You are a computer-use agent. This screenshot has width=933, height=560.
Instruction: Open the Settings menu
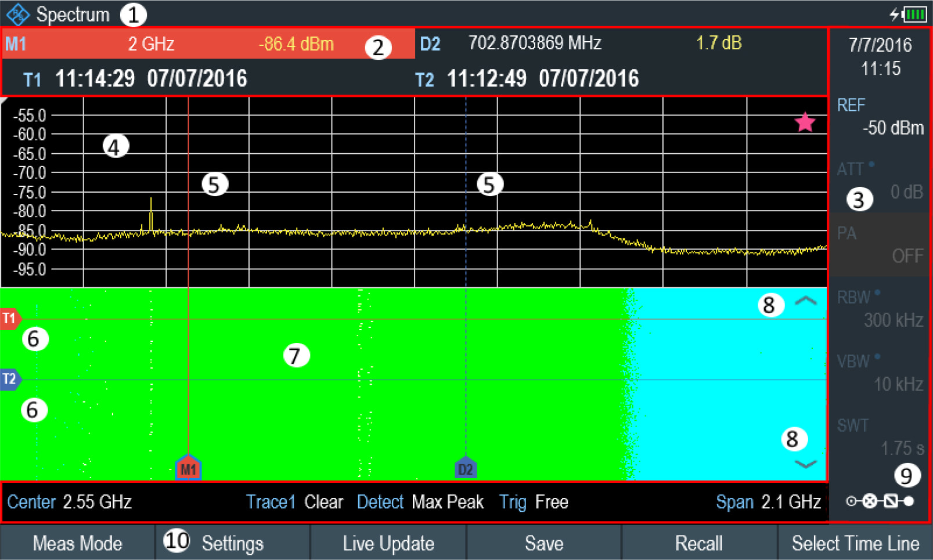pyautogui.click(x=232, y=543)
